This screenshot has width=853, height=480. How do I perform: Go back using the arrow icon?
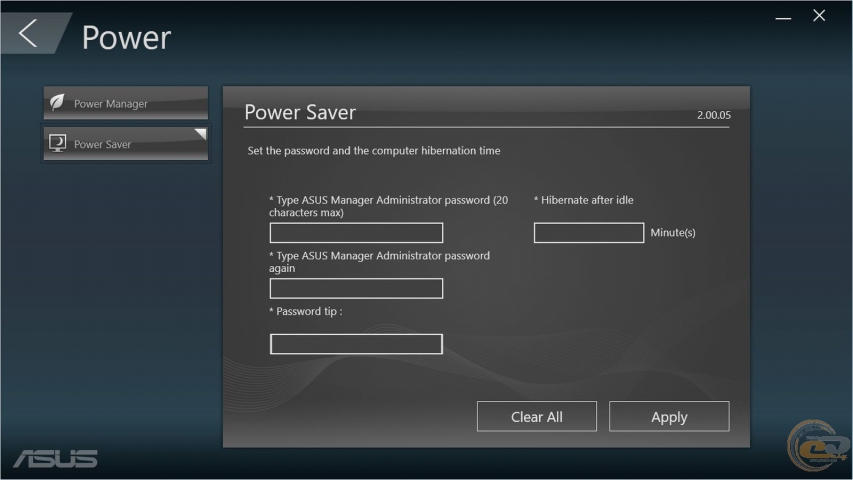tap(28, 33)
